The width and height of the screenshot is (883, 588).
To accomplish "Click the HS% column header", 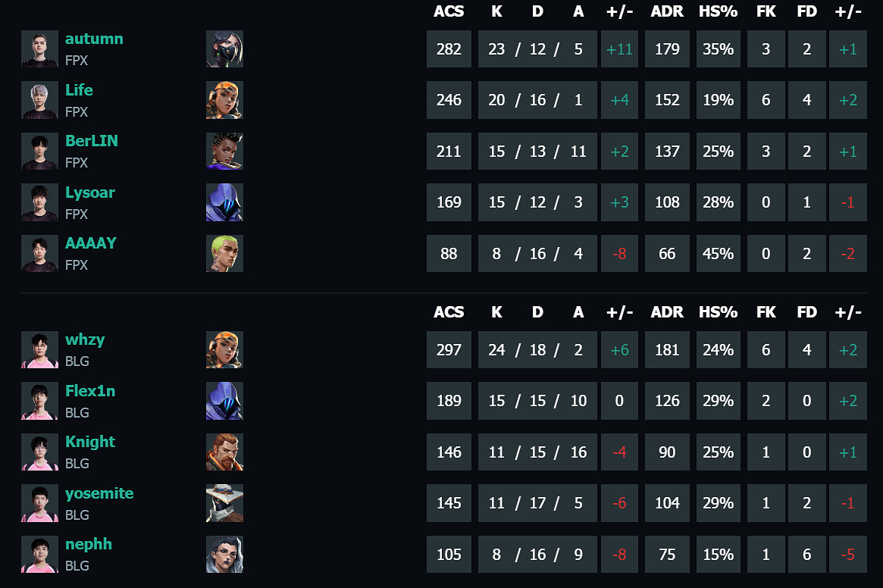I will (x=718, y=11).
